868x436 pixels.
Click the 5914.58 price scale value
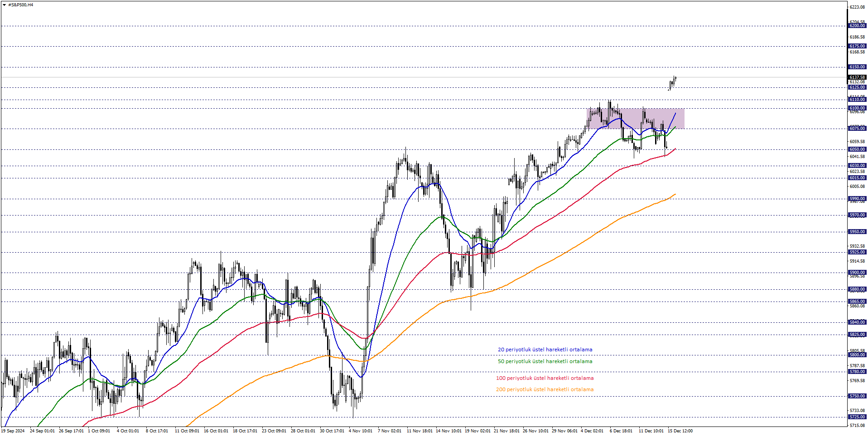click(857, 261)
